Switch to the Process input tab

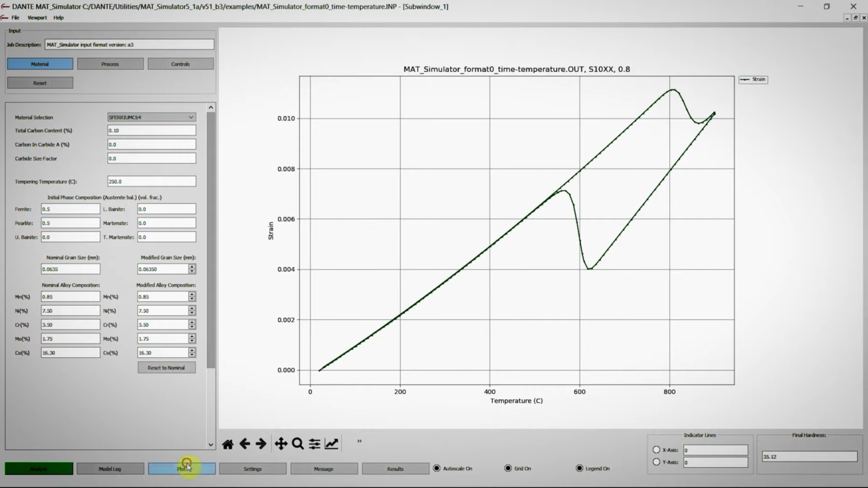(x=110, y=64)
